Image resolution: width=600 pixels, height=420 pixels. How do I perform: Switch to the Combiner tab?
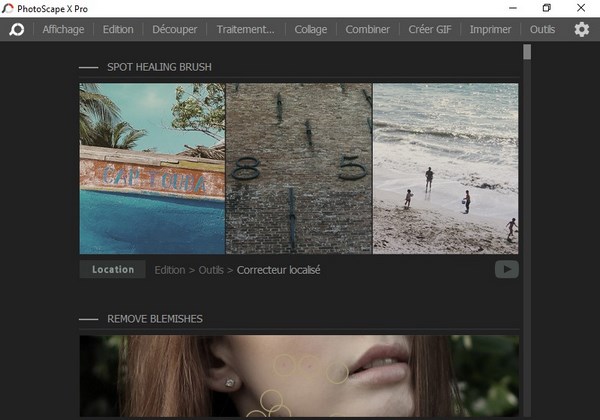367,29
